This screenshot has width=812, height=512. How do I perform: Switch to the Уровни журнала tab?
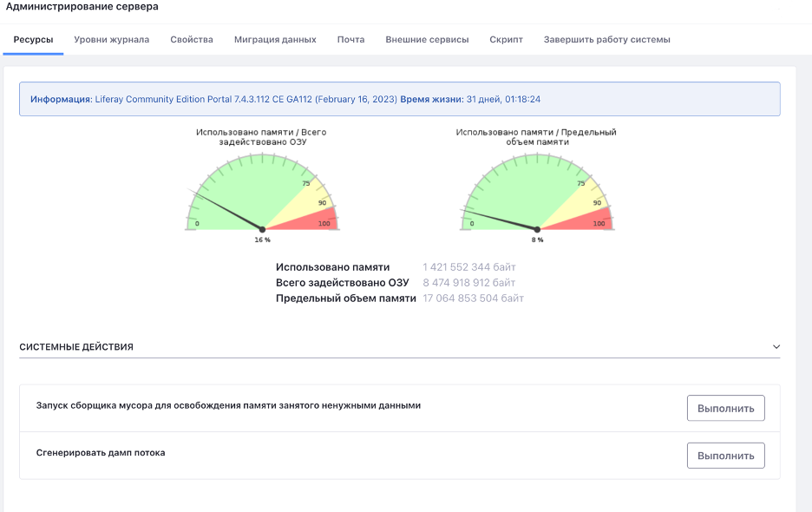point(111,40)
